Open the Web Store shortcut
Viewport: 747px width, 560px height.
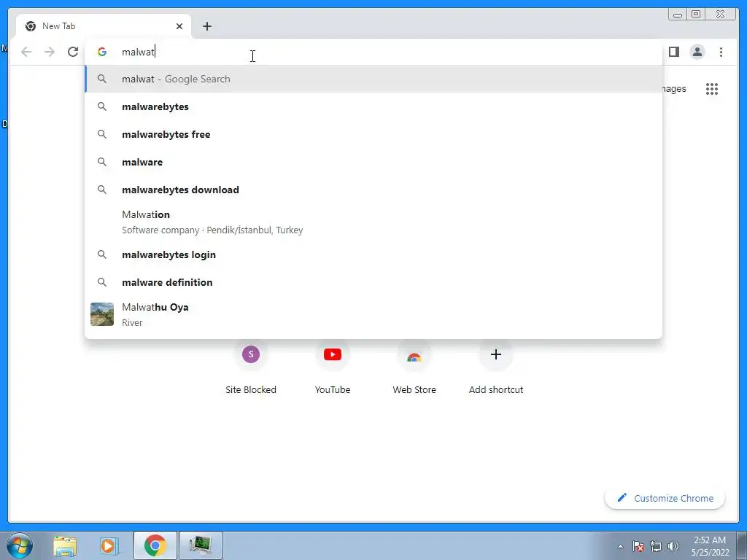point(414,367)
